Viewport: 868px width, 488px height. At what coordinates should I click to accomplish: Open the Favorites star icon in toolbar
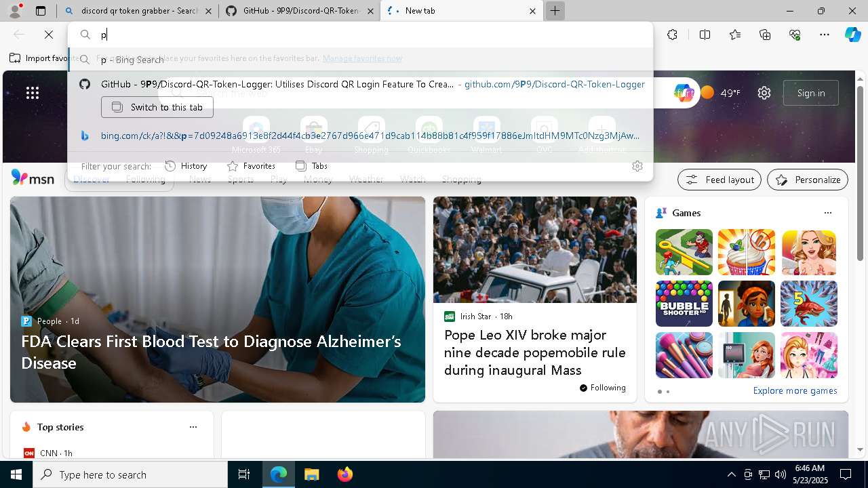point(735,35)
